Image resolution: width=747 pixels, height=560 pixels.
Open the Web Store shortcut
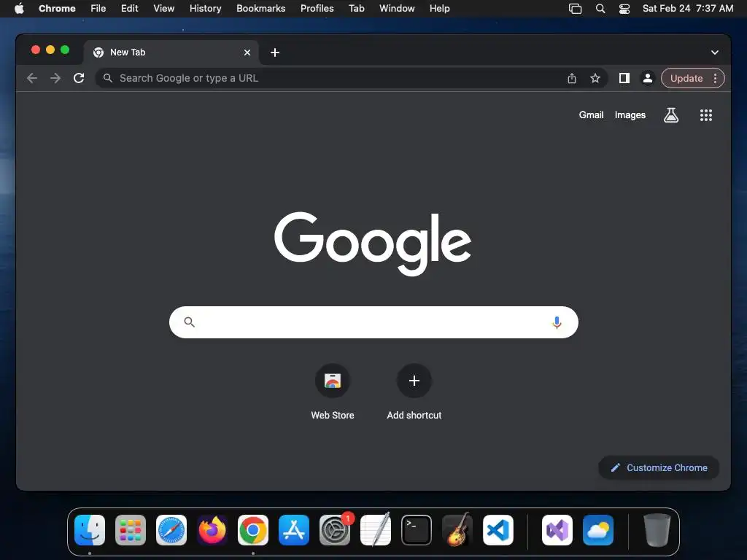click(x=333, y=392)
